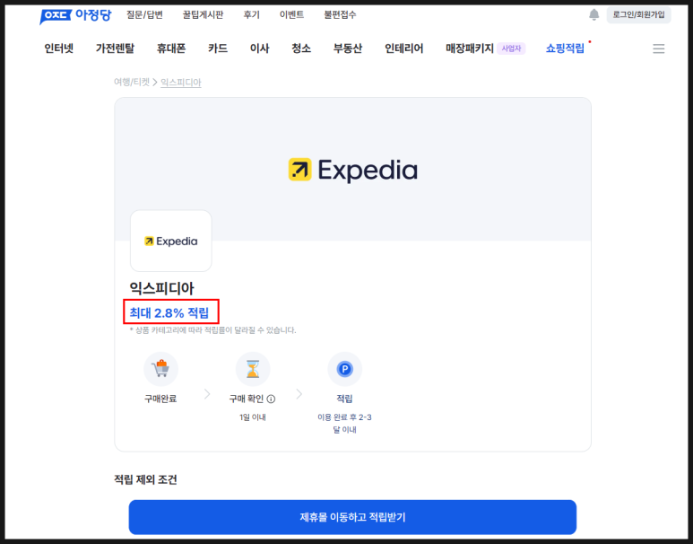The width and height of the screenshot is (693, 544).
Task: Open the 매장패키지 menu item
Action: 469,48
